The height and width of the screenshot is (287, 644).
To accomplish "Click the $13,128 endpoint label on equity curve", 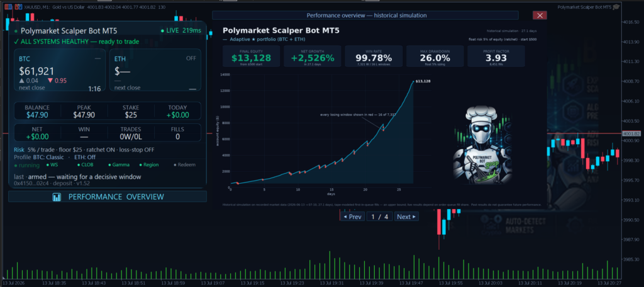I will point(423,81).
